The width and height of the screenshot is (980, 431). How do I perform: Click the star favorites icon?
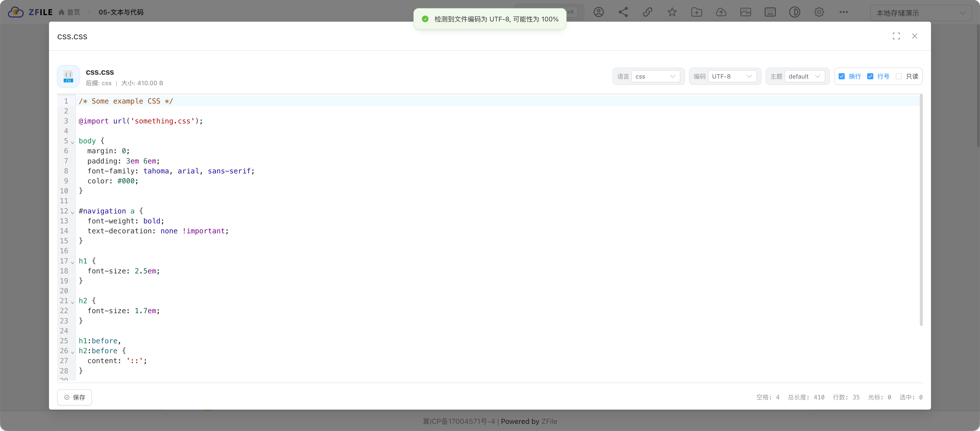(x=672, y=12)
